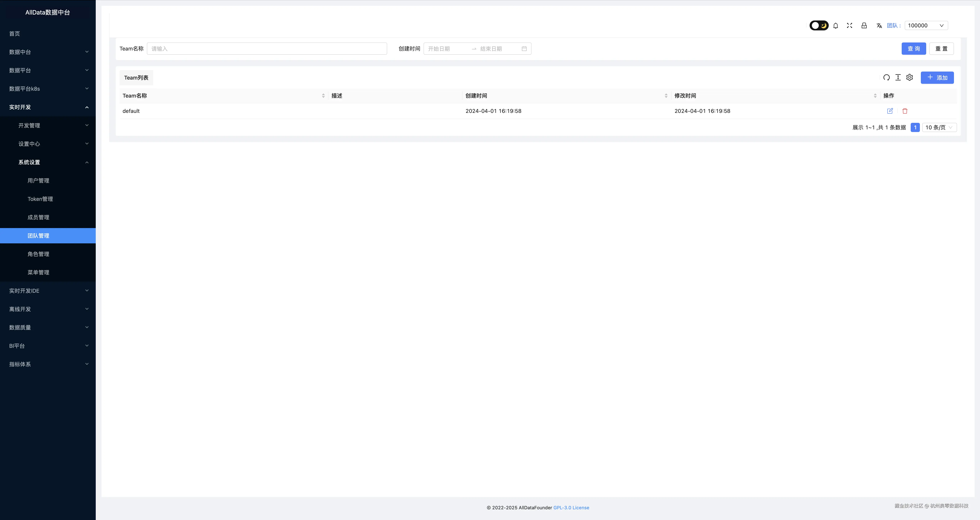980x520 pixels.
Task: Enter fullscreen mode via expand icon
Action: tap(850, 25)
